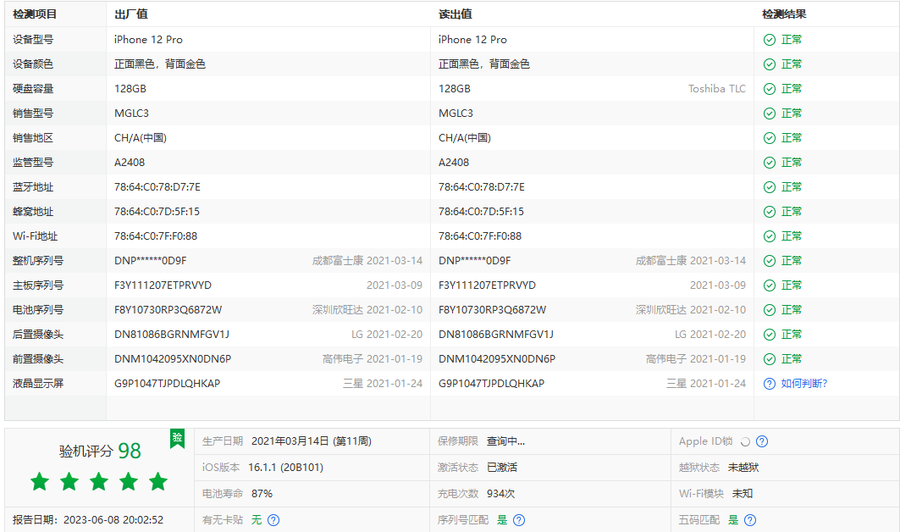The width and height of the screenshot is (900, 532).
Task: Click factory Wi-Fi address 78:64:C0:7F:F0:88
Action: pyautogui.click(x=156, y=236)
